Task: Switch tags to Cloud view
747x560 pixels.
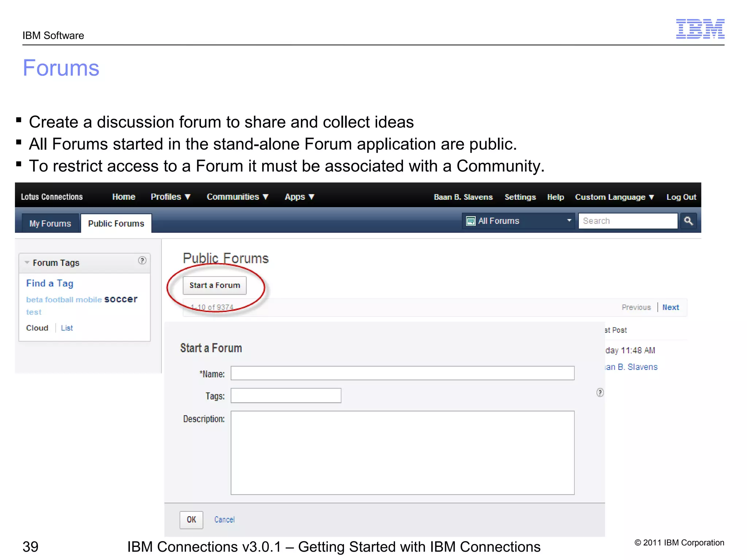Action: (37, 328)
